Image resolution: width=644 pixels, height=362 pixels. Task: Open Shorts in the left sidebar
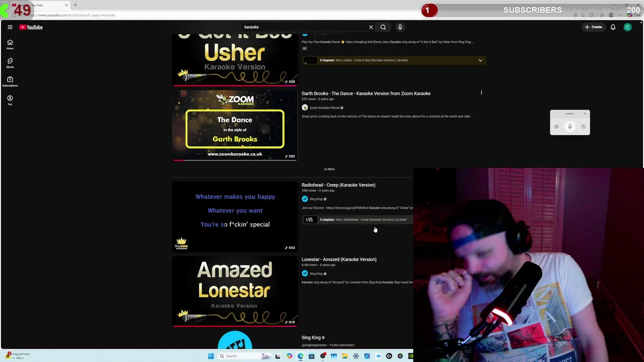[x=10, y=63]
